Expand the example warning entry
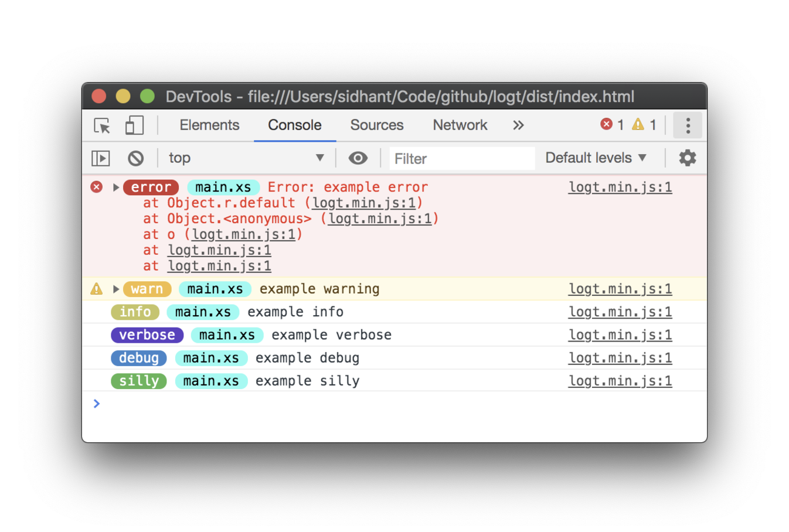 (116, 289)
